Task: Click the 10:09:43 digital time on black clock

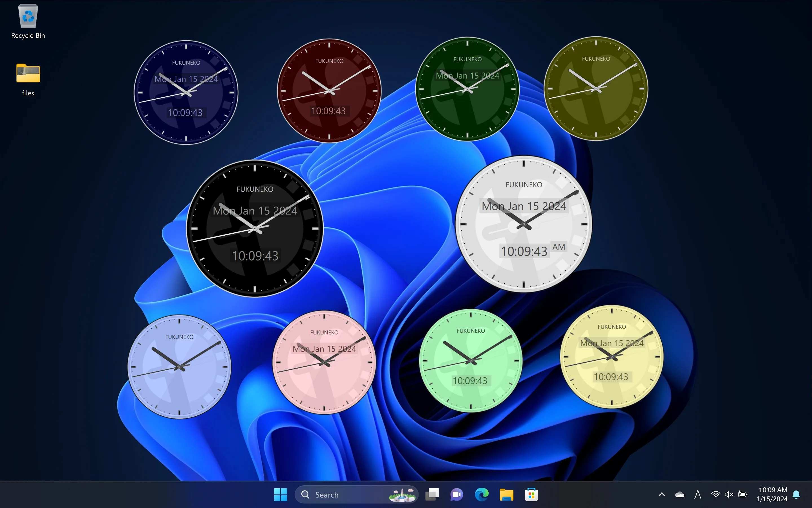Action: 255,256
